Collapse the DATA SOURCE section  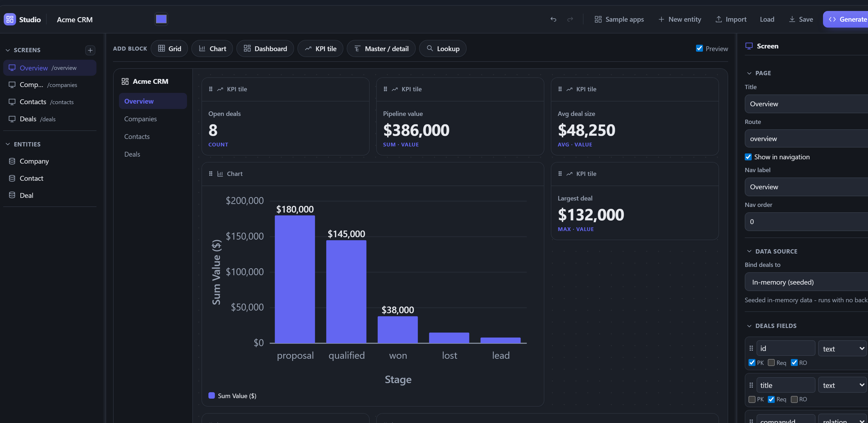[x=749, y=251]
